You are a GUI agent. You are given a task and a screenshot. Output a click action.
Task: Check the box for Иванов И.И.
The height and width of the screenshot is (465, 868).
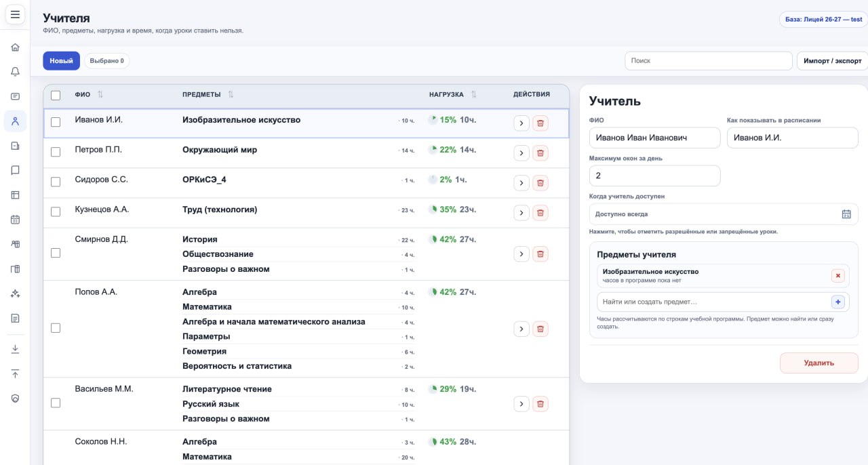pyautogui.click(x=56, y=122)
